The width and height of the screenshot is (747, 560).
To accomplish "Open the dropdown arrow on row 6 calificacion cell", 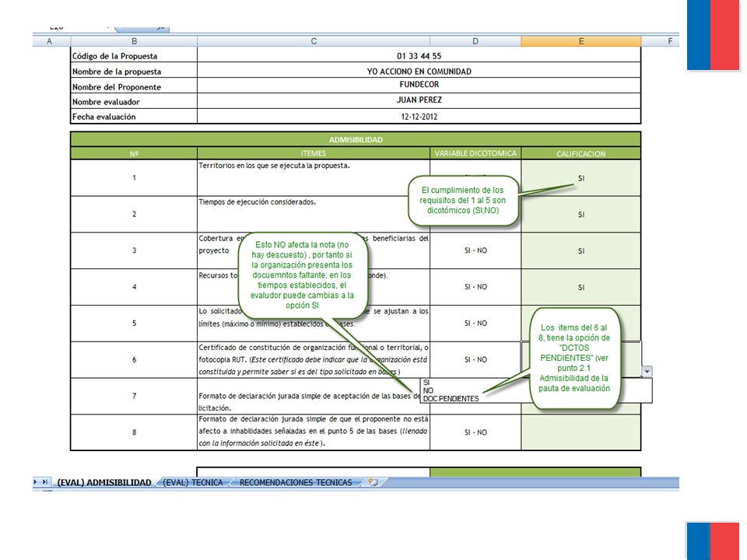I will (647, 372).
